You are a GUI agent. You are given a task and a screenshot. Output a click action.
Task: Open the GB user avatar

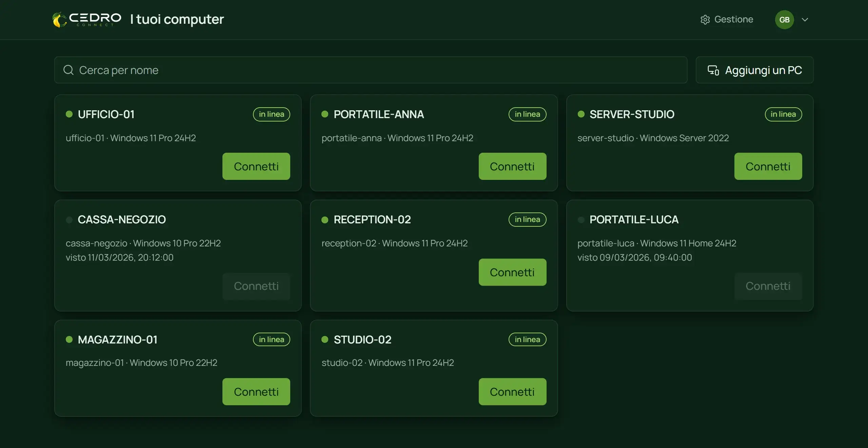784,20
